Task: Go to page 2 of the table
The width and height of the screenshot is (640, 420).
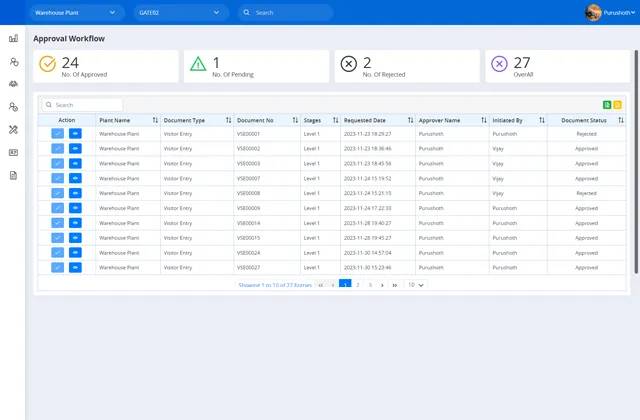Action: click(x=357, y=285)
